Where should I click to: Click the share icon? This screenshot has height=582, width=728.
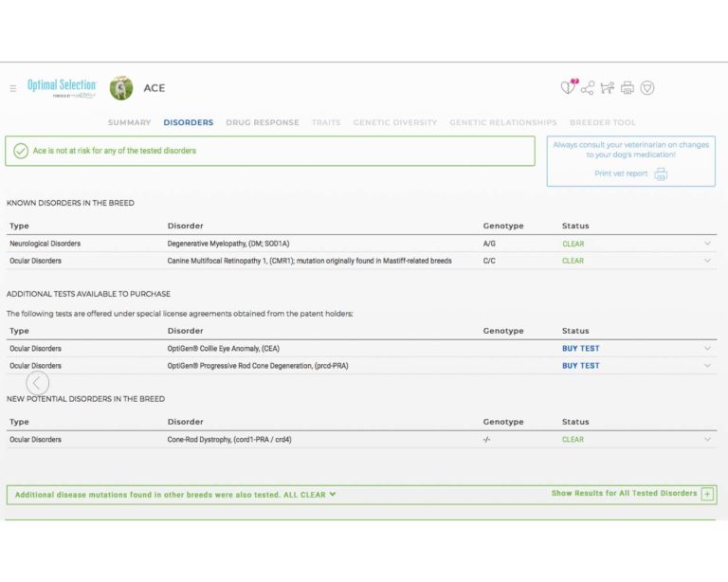pyautogui.click(x=588, y=88)
